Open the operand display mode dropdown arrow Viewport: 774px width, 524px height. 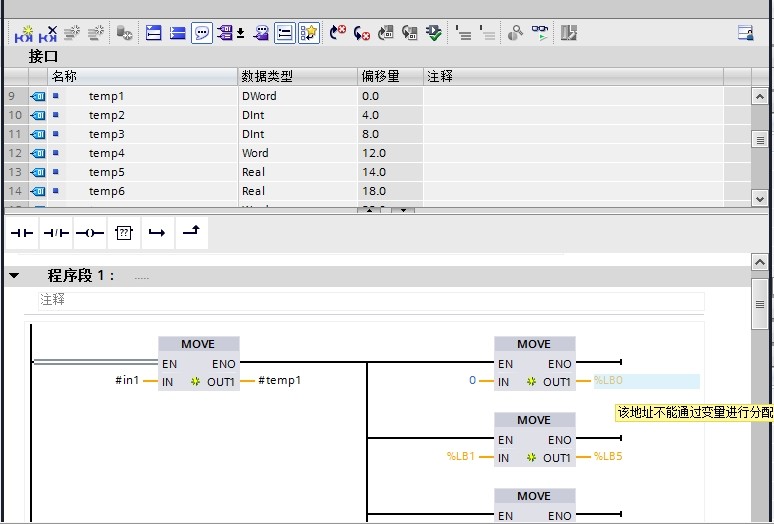[240, 33]
